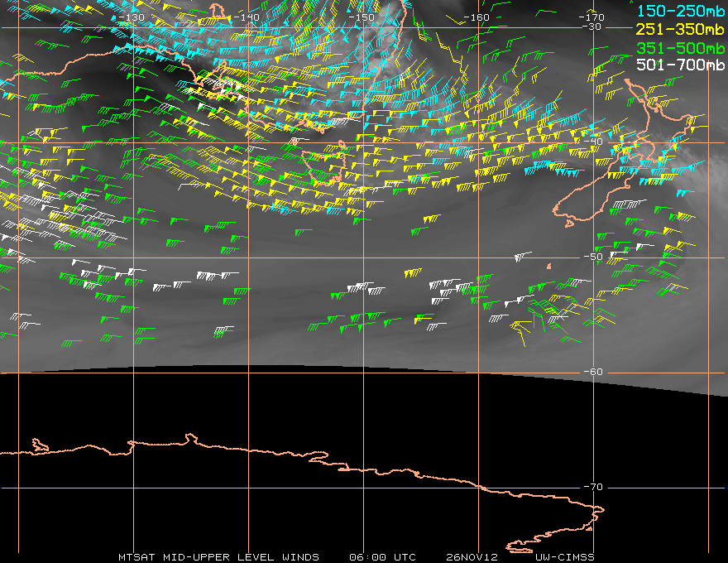728x563 pixels.
Task: Click the 26NOV12 date text
Action: click(472, 557)
